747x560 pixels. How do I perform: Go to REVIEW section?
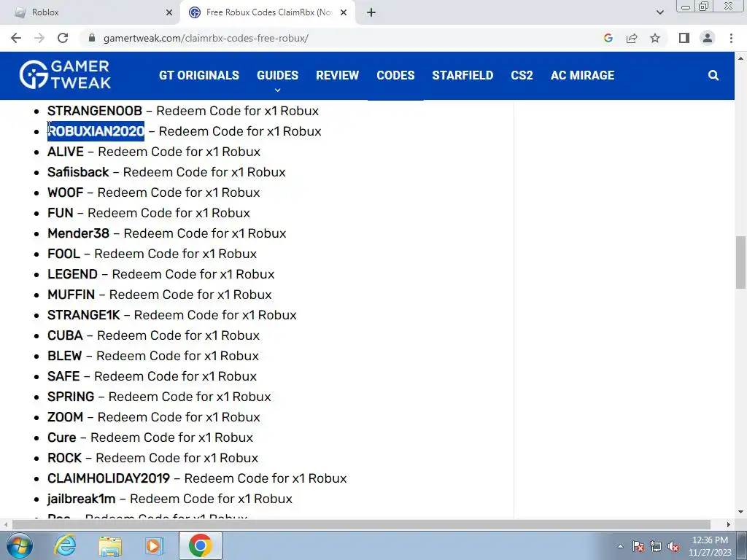337,75
